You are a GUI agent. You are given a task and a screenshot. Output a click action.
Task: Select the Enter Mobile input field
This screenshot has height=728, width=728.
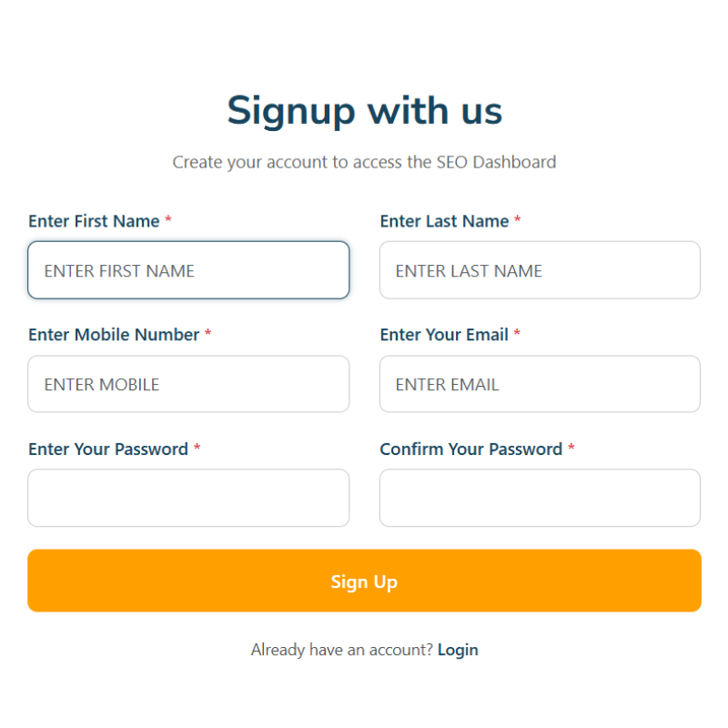click(x=188, y=384)
